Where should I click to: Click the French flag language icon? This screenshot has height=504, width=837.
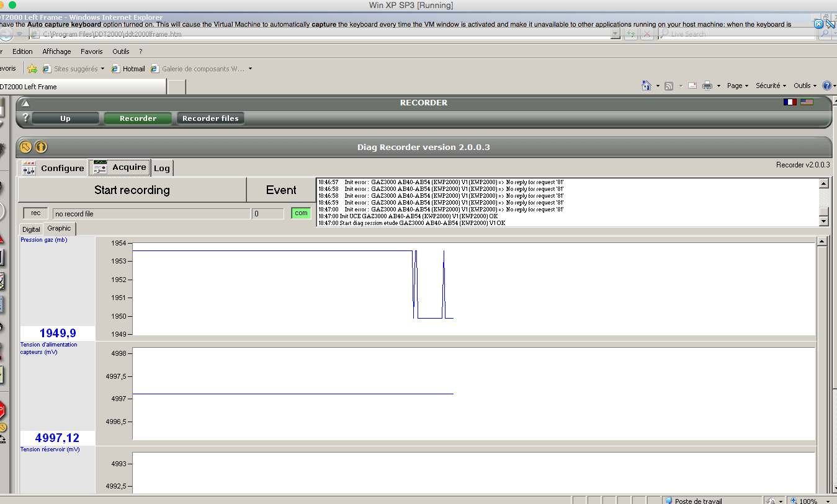pyautogui.click(x=790, y=102)
